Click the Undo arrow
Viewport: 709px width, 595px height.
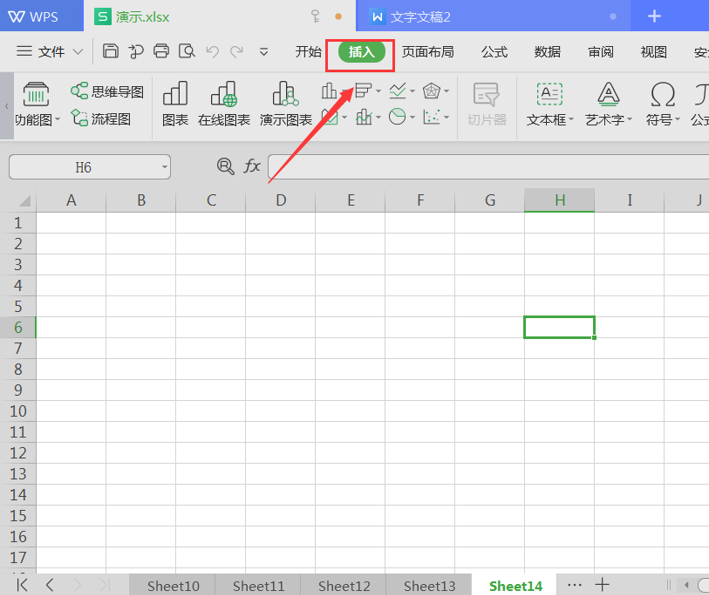212,52
